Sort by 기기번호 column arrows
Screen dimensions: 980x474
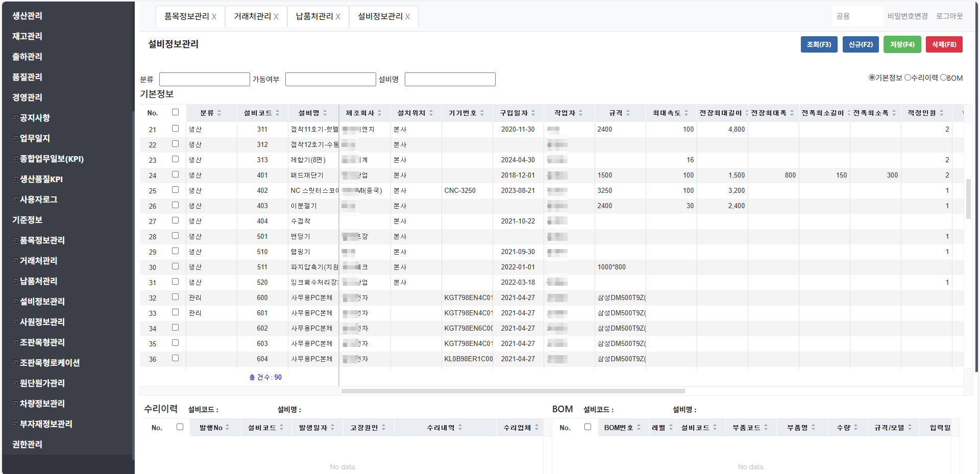point(482,113)
